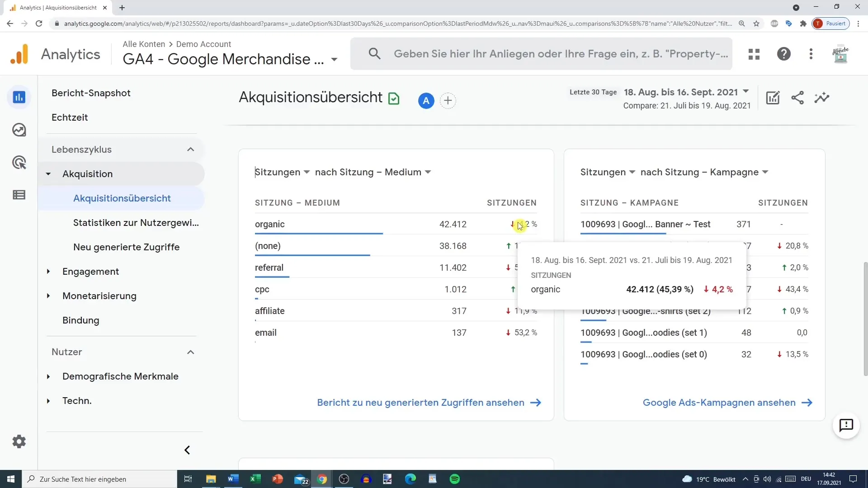Collapse the Nutzer section

[x=190, y=352]
